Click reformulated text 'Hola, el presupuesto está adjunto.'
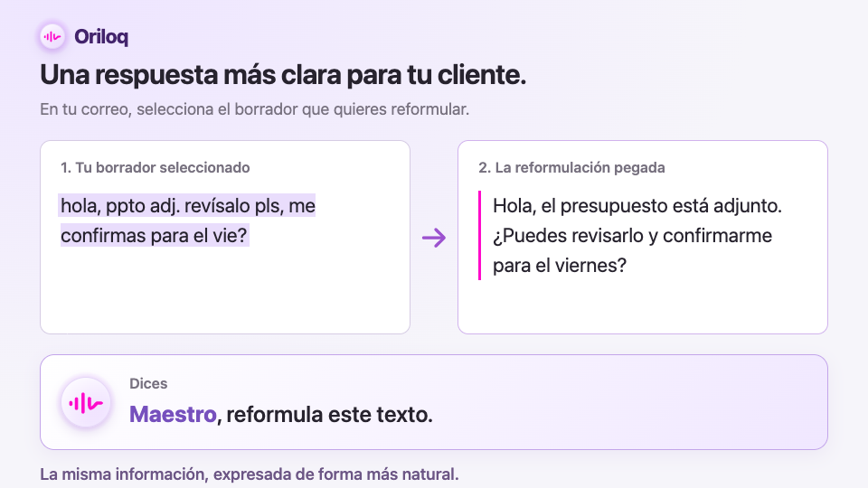The height and width of the screenshot is (488, 868). coord(637,206)
